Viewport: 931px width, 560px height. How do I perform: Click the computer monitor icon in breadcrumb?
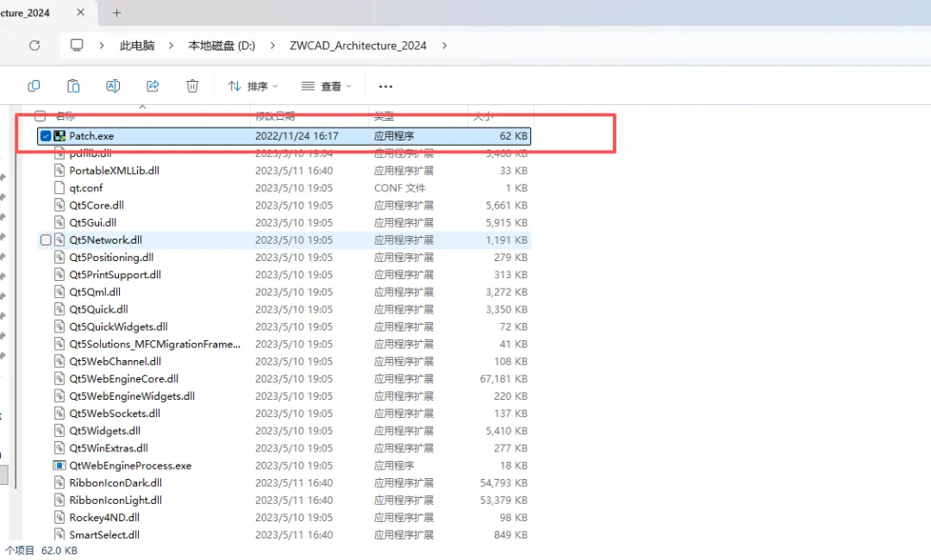point(77,45)
